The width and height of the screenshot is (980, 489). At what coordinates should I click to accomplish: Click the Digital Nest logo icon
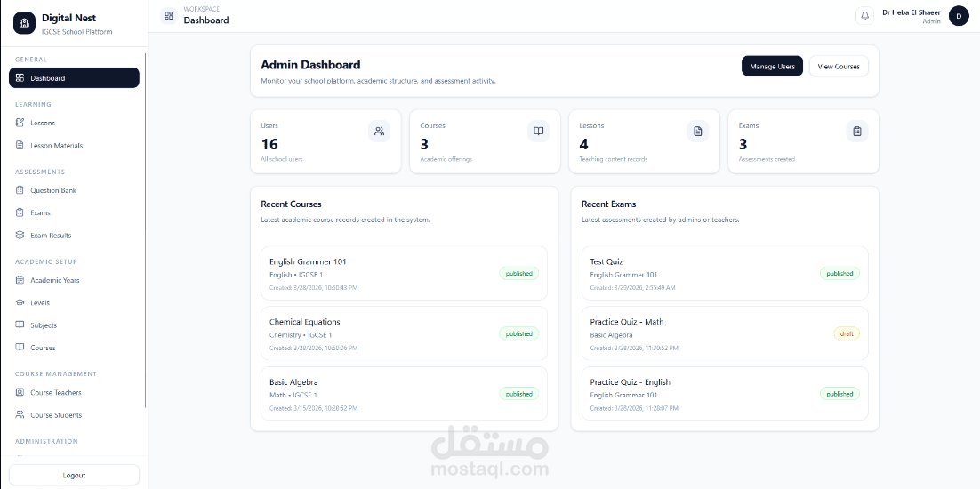coord(24,23)
